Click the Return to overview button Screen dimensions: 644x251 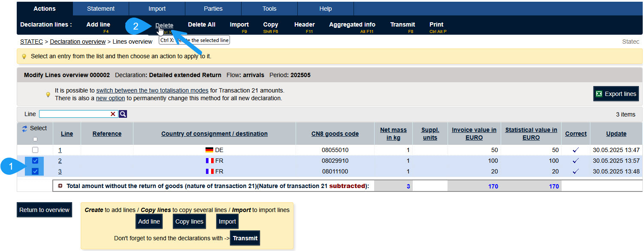pyautogui.click(x=44, y=210)
